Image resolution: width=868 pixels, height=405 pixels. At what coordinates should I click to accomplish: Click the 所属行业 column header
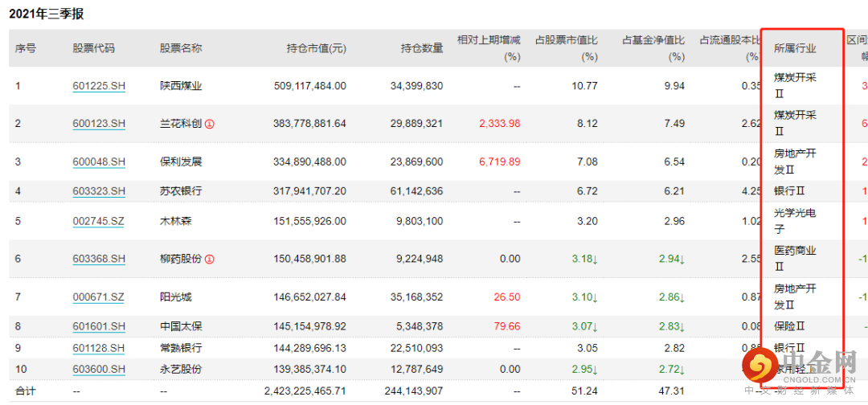click(x=795, y=49)
